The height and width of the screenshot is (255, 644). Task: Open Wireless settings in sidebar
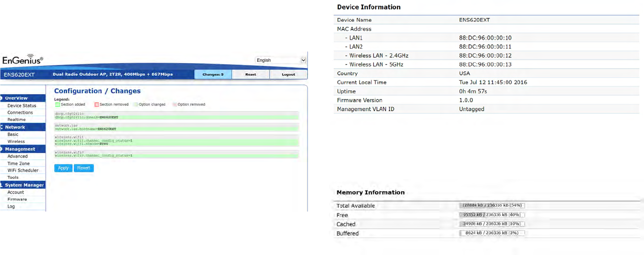(x=16, y=142)
